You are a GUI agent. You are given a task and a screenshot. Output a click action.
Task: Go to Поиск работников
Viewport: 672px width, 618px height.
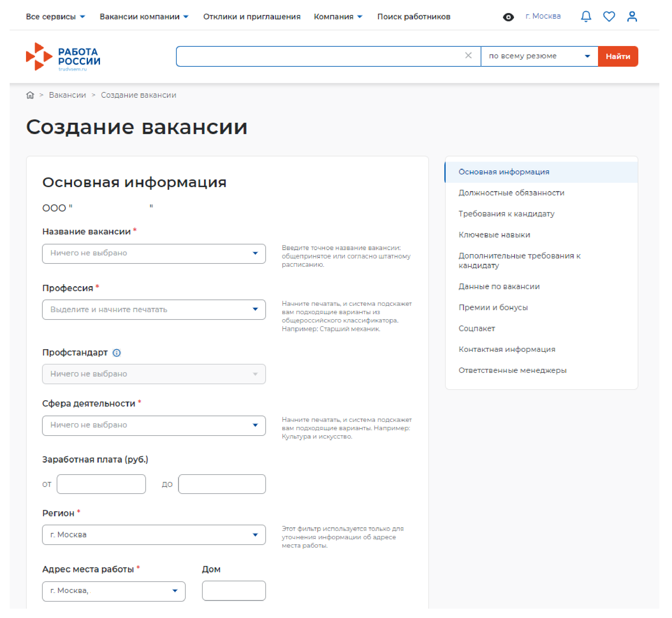pos(414,17)
